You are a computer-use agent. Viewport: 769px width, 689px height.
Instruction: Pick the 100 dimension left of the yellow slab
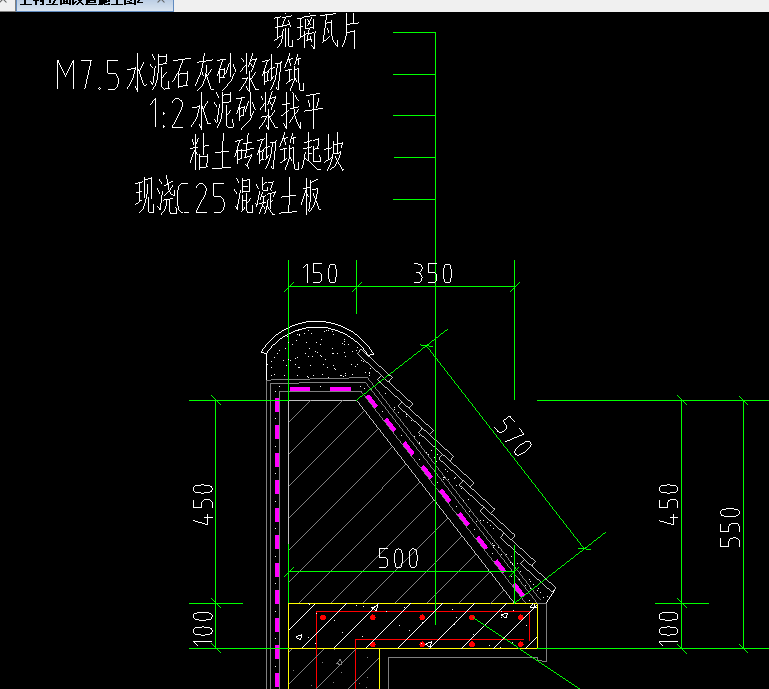point(203,629)
